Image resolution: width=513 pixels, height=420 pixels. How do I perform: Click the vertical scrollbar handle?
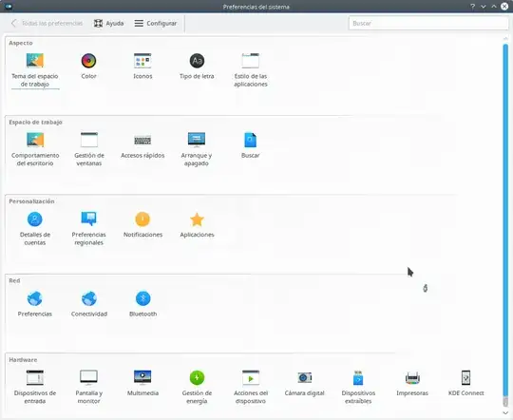505,220
